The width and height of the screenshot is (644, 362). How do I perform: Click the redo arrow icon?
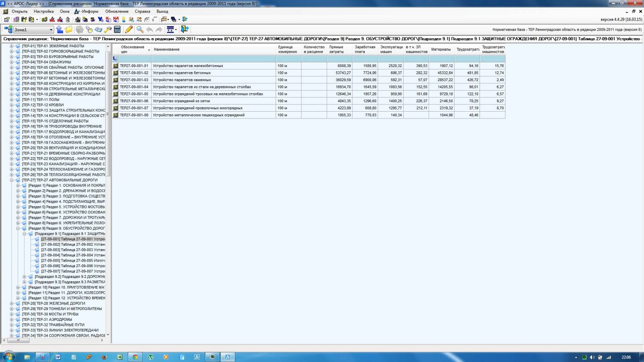(x=159, y=30)
